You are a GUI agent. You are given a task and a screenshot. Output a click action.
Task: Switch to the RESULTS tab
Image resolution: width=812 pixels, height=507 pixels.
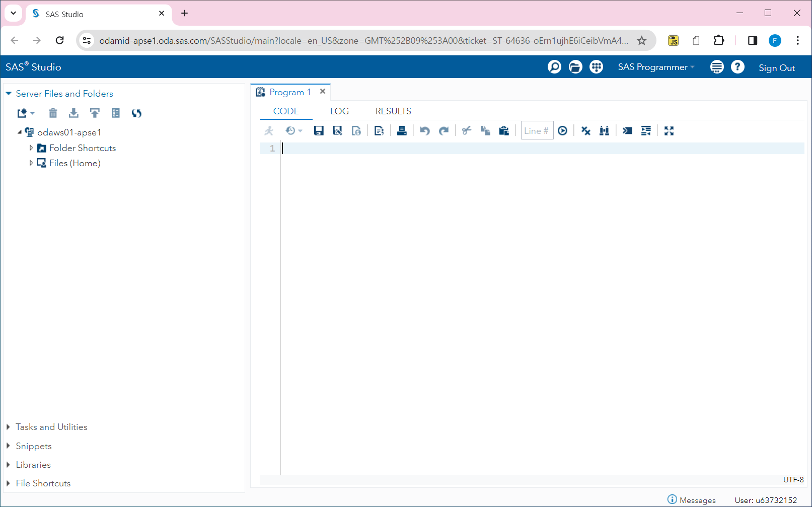coord(393,111)
